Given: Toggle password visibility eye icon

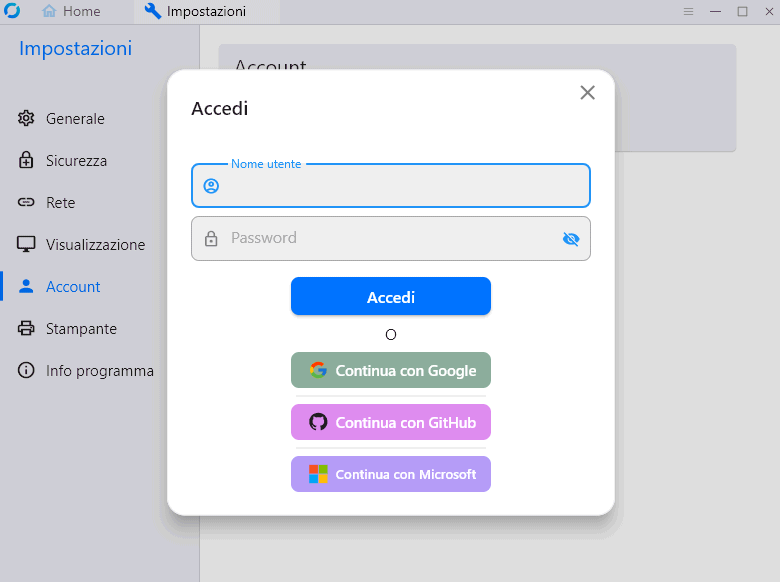Looking at the screenshot, I should pyautogui.click(x=571, y=239).
